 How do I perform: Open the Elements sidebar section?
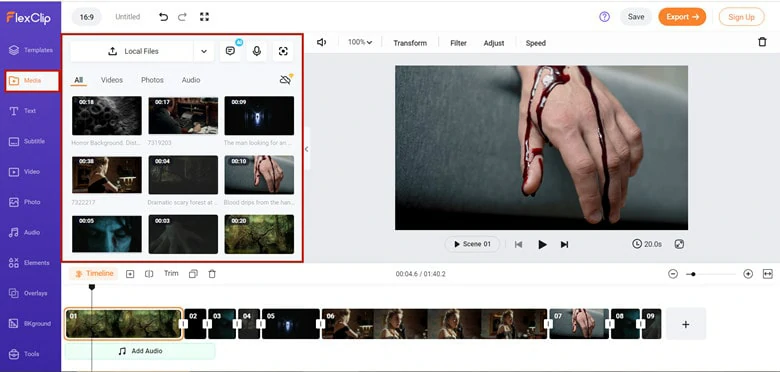[30, 263]
